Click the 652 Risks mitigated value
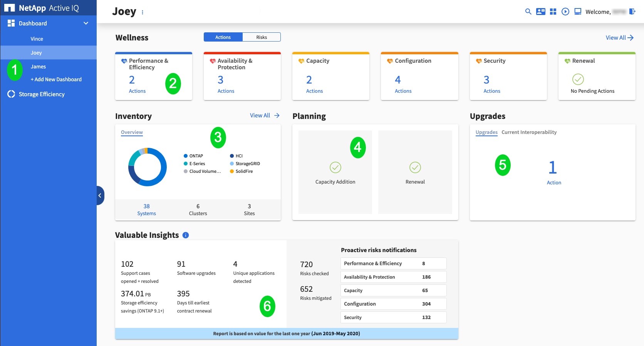644x346 pixels. coord(306,289)
